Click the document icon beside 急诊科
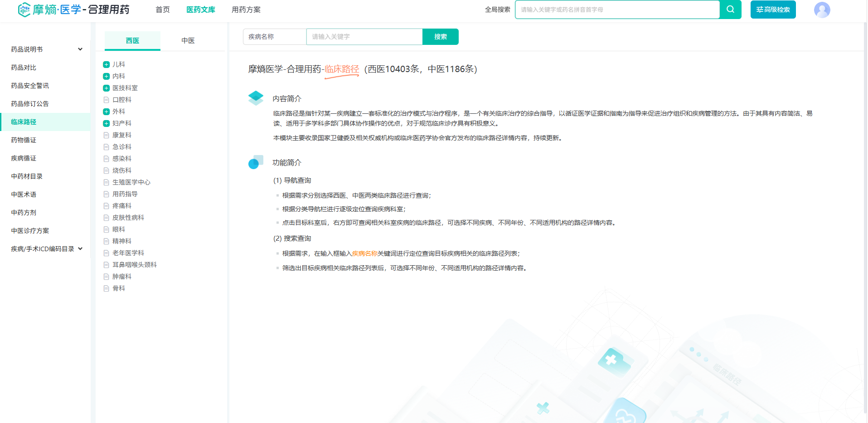Viewport: 868px width, 423px height. pyautogui.click(x=107, y=147)
